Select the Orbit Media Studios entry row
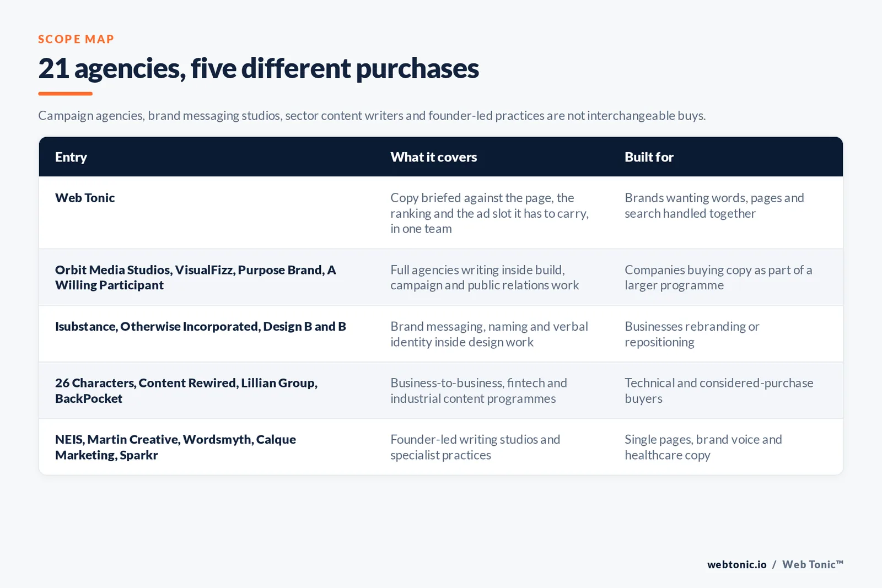 tap(441, 277)
